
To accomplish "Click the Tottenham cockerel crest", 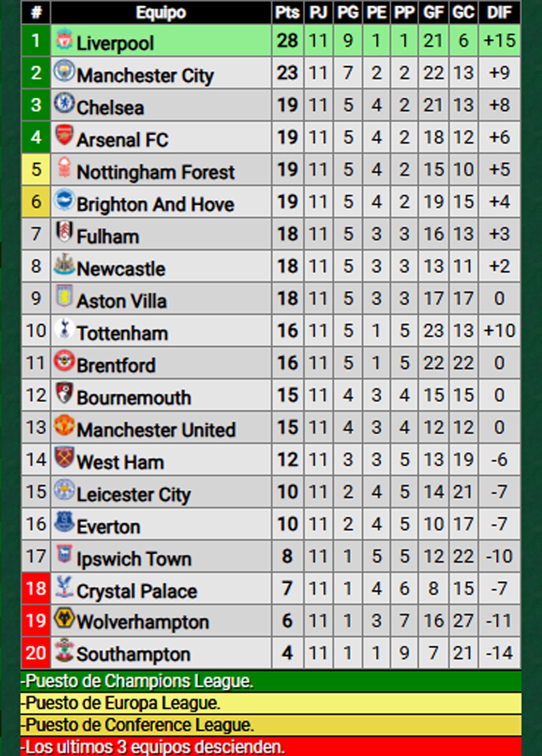I will (x=64, y=328).
